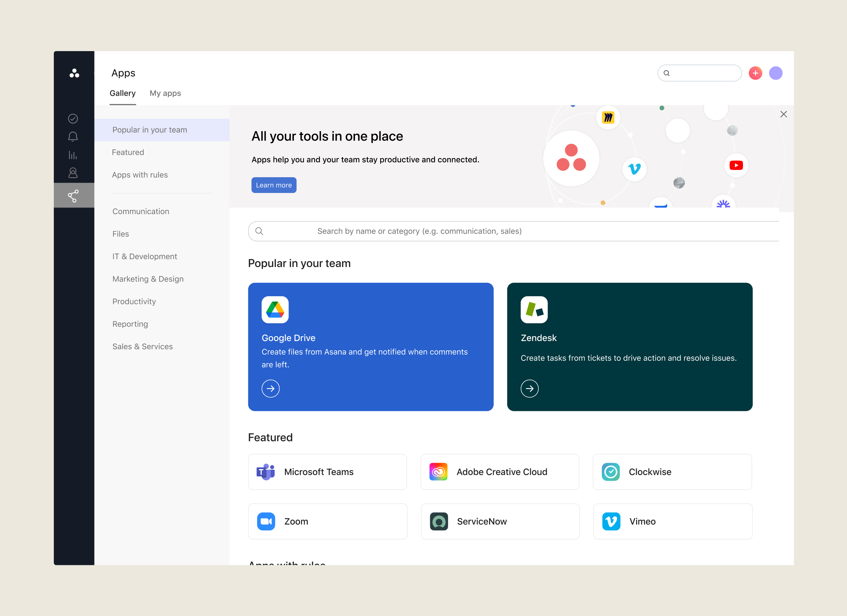Open the Marketing & Design category
Viewport: 847px width, 616px height.
(x=148, y=279)
